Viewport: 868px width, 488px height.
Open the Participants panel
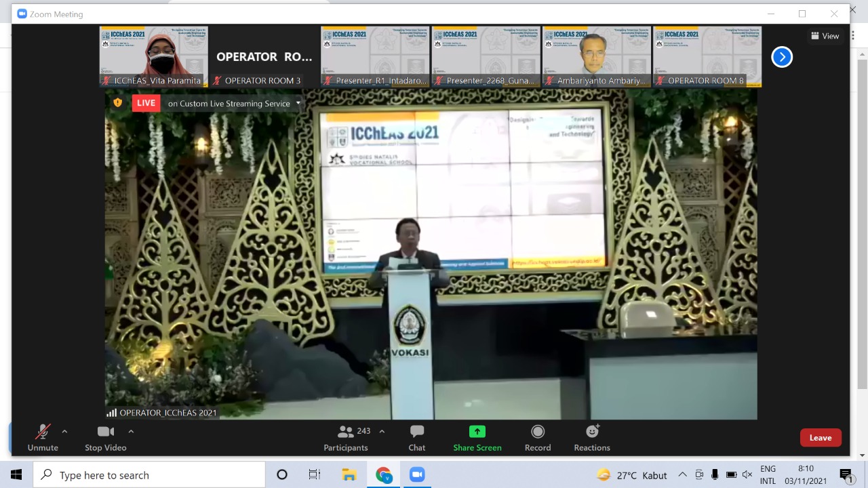pos(346,437)
